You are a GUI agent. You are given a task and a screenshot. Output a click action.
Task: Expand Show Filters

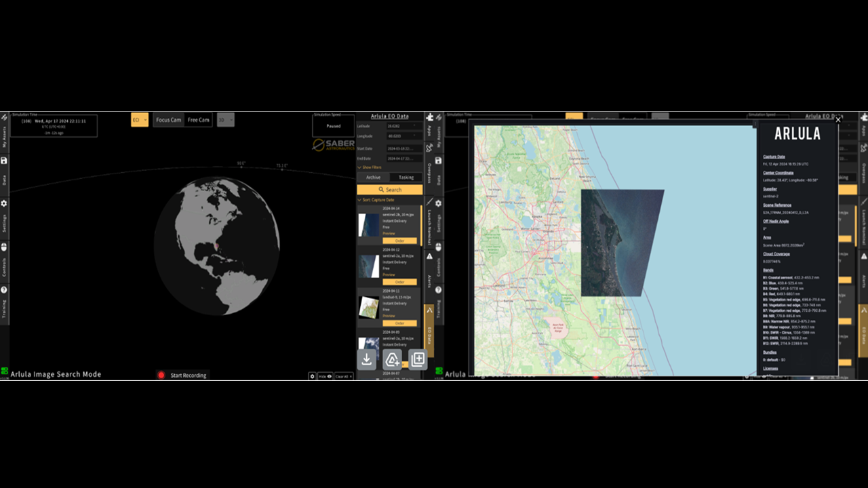(x=370, y=167)
